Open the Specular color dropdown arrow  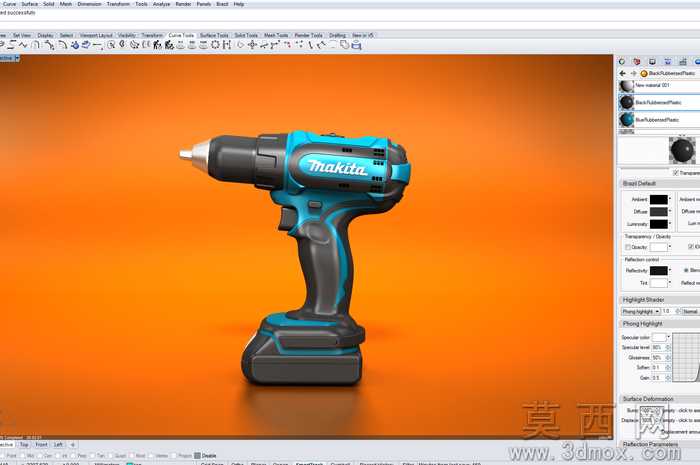668,337
